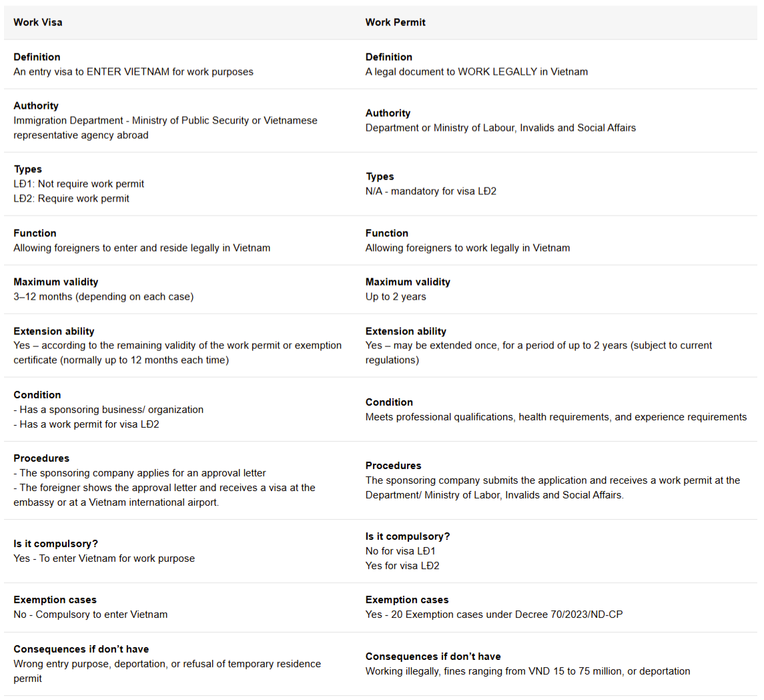The width and height of the screenshot is (764, 700).
Task: Click 'N/A - mandatory for visa LĐ2' text
Action: click(430, 191)
